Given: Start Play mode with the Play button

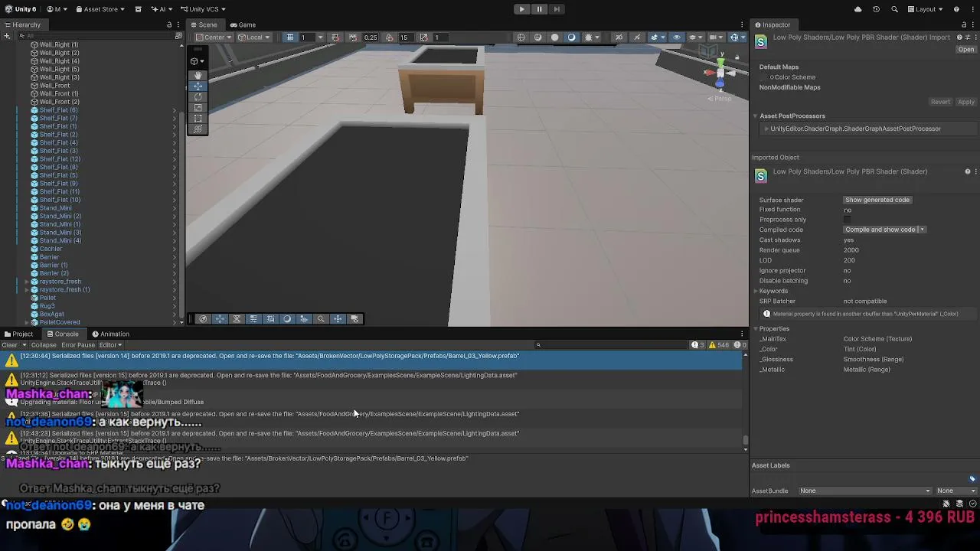Looking at the screenshot, I should pyautogui.click(x=521, y=9).
